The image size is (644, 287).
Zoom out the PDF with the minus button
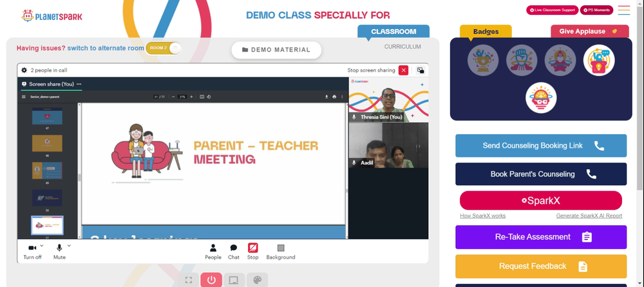[x=173, y=97]
